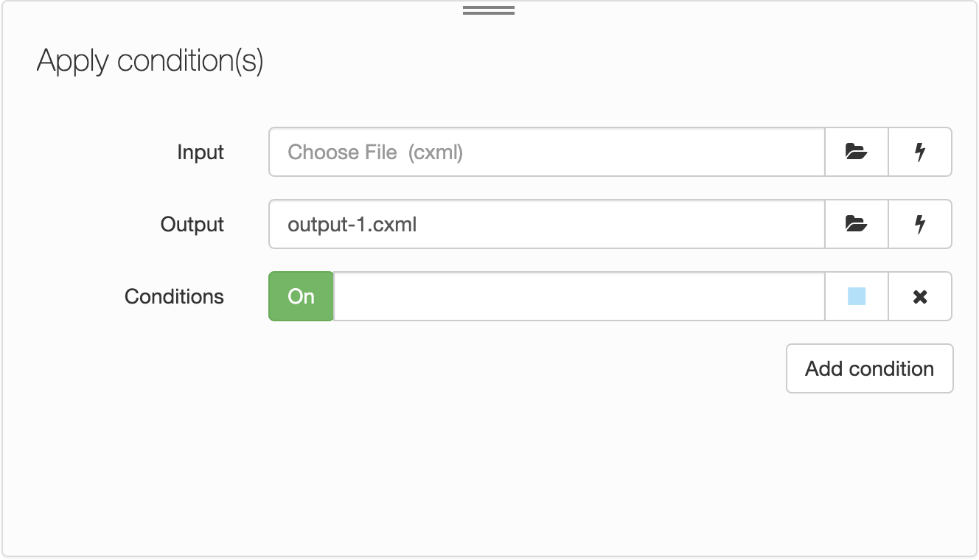Click the Add condition button
Image resolution: width=979 pixels, height=560 pixels.
pyautogui.click(x=869, y=368)
